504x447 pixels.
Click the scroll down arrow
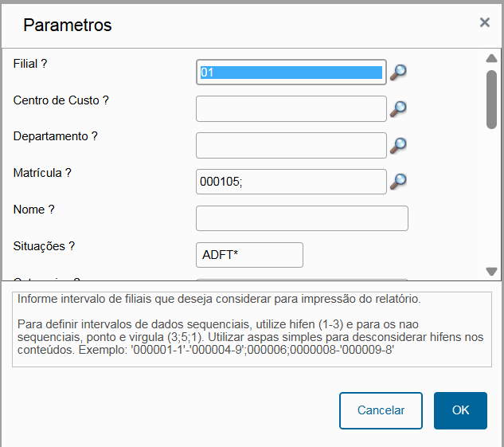[x=491, y=272]
